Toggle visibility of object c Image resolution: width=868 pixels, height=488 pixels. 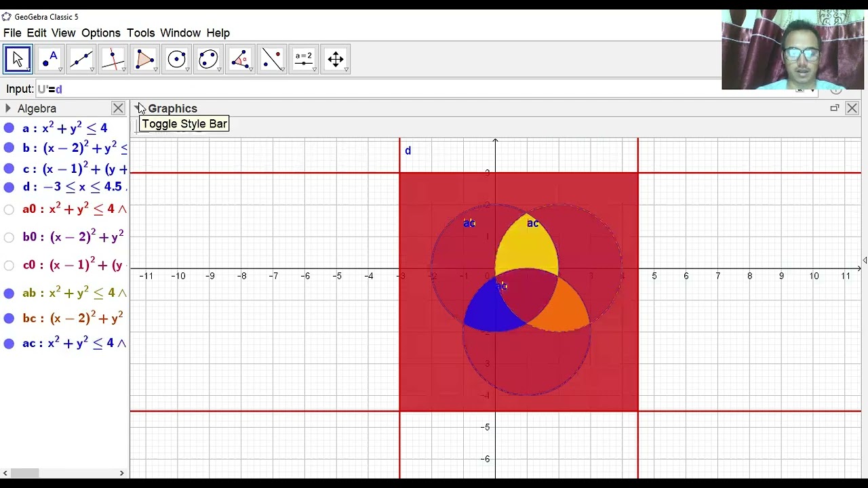tap(9, 169)
